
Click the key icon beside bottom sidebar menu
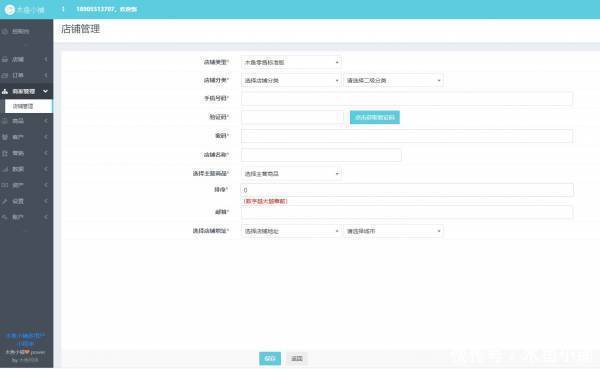5,217
